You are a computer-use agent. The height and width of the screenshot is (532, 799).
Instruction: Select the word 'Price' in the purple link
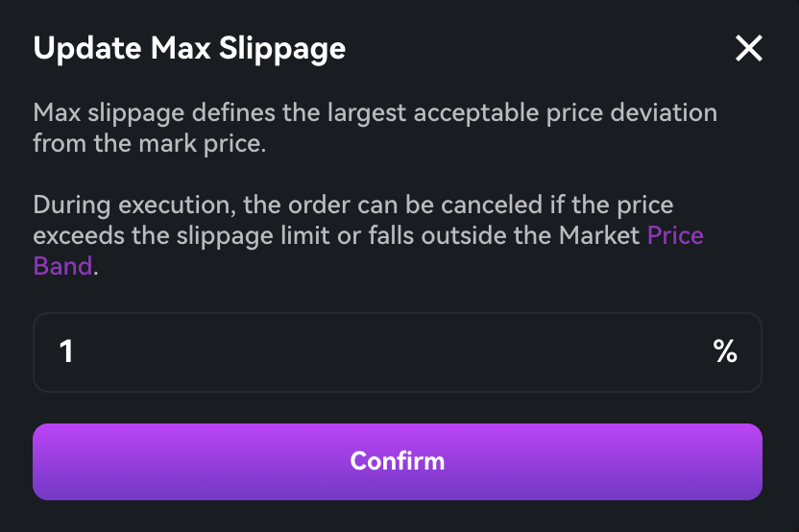click(x=675, y=235)
